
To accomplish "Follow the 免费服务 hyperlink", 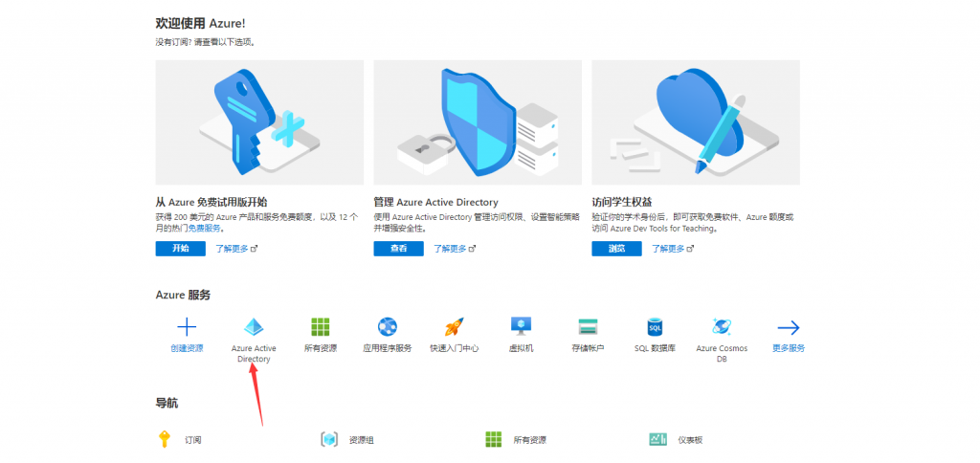I will (205, 229).
